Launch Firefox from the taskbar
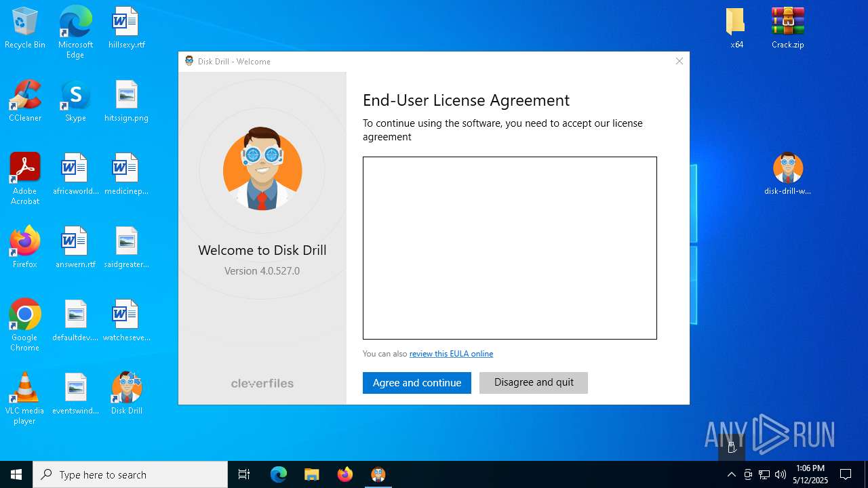This screenshot has height=488, width=868. tap(344, 474)
